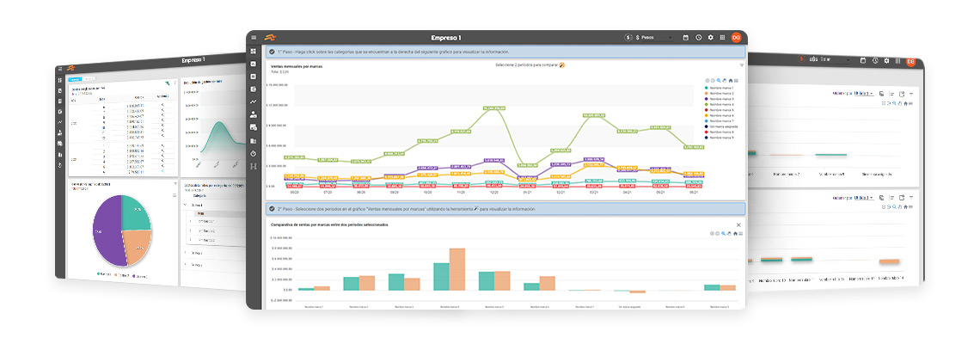
Task: Toggle Nombre marca 4 legend series
Action: click(720, 104)
